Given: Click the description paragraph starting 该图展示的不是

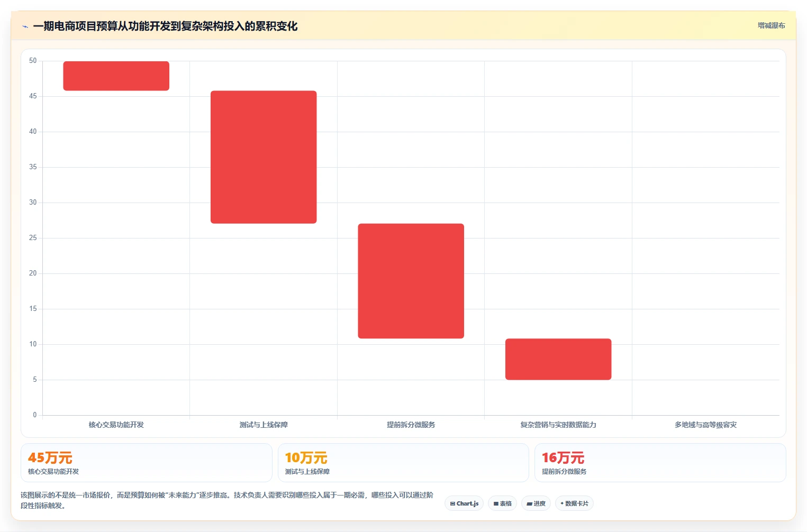Looking at the screenshot, I should 227,500.
